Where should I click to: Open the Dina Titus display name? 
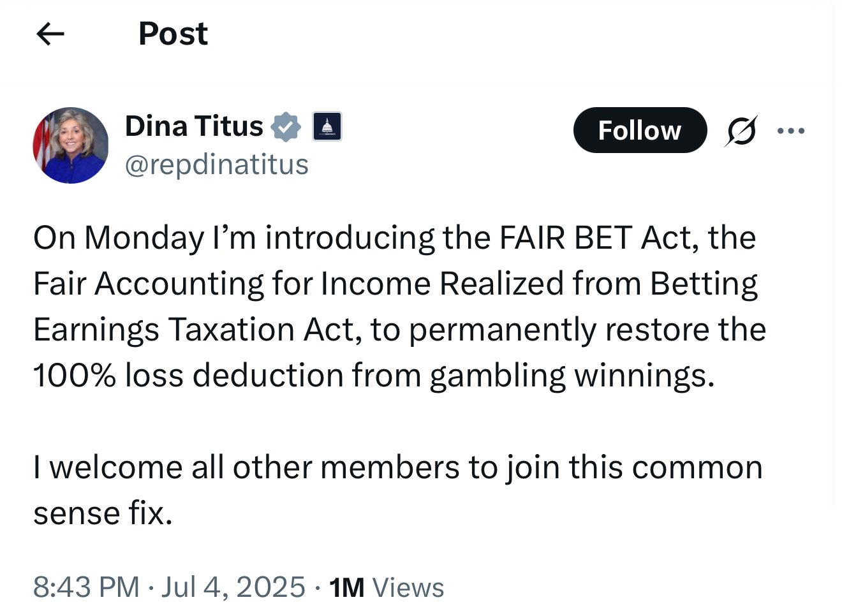(194, 126)
